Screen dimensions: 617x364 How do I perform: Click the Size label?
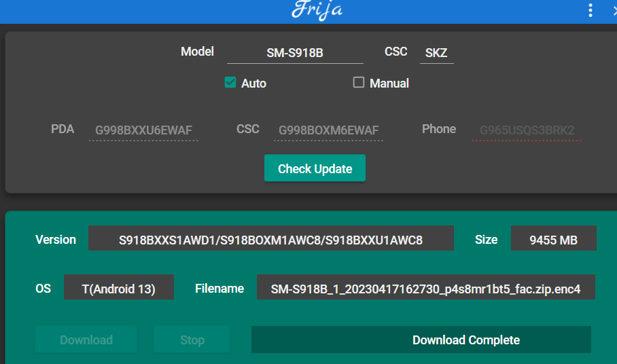pos(487,240)
